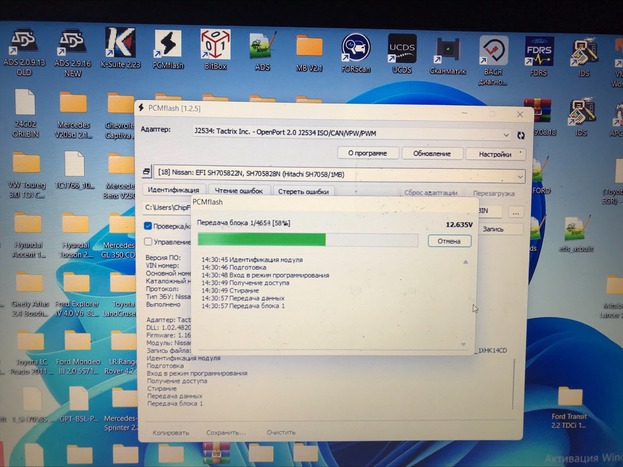Toggle the Проверка checkbox
This screenshot has width=623, height=467.
pos(148,226)
